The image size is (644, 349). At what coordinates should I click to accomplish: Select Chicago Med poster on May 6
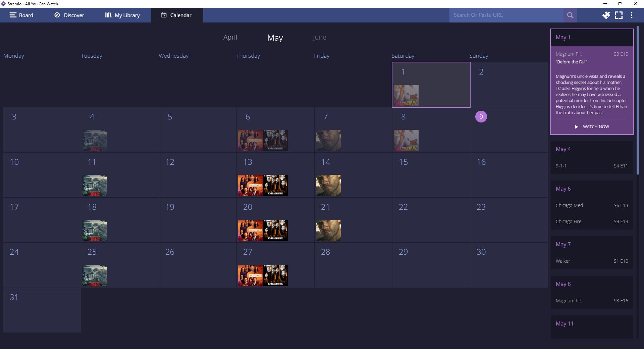(x=250, y=140)
